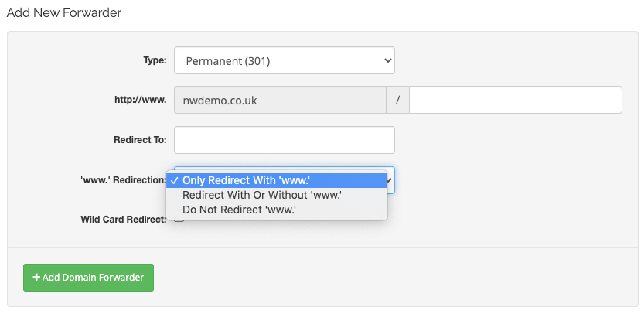This screenshot has height=314, width=644.
Task: Click the Type: label
Action: point(155,60)
